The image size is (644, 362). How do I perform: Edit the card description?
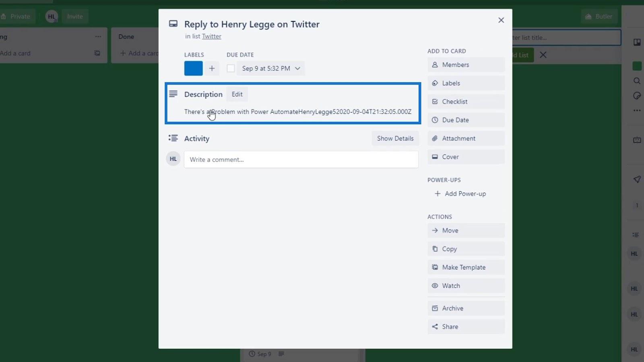237,94
